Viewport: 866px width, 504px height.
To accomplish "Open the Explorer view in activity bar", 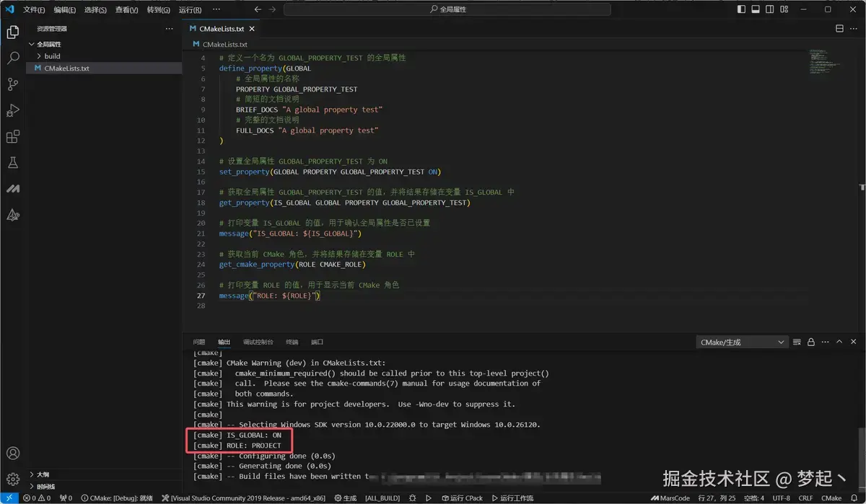I will tap(12, 32).
